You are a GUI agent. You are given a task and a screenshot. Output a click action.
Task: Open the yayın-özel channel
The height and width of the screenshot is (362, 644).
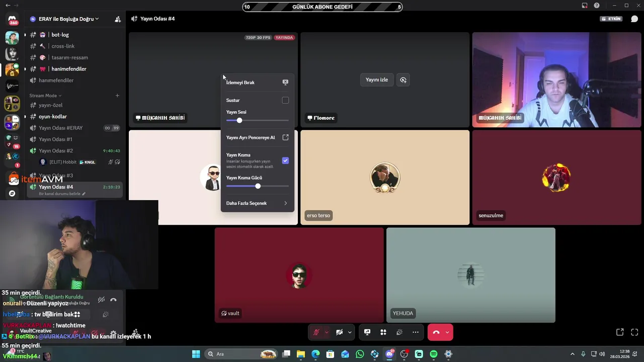tap(74, 105)
